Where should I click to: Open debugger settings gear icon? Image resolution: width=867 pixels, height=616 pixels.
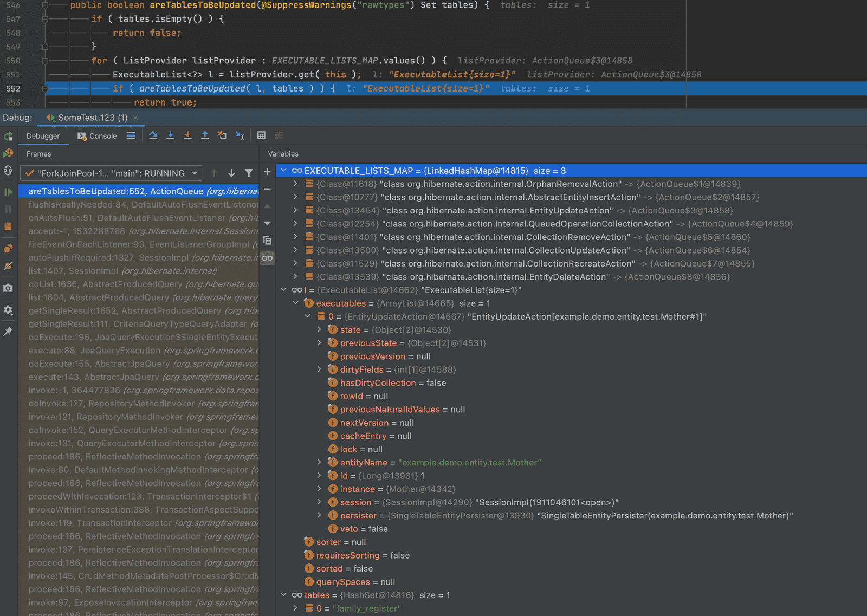(8, 310)
